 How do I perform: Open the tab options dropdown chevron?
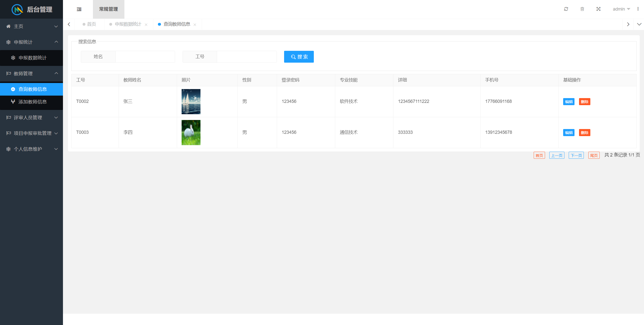point(639,24)
